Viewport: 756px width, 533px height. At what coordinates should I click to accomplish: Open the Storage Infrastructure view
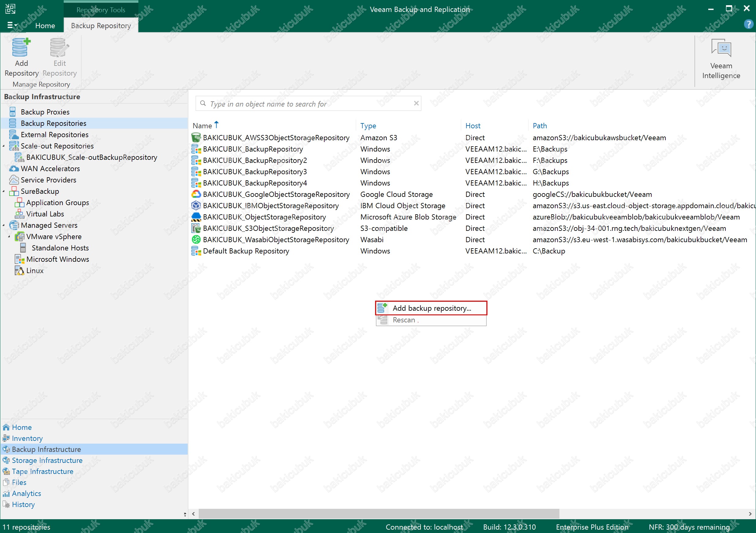[x=47, y=460]
